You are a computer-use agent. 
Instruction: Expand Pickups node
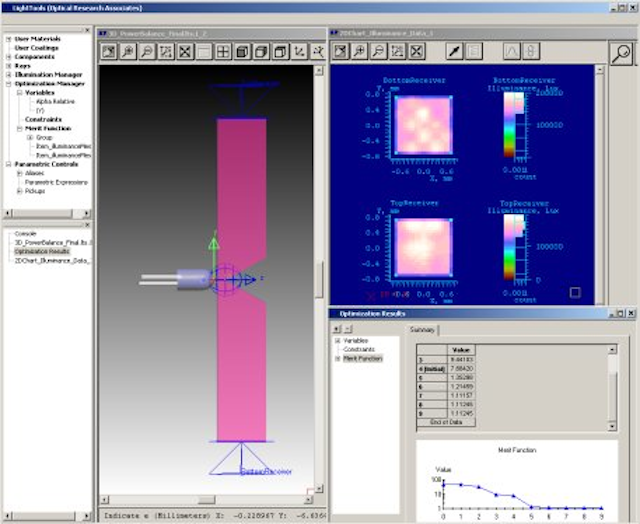pos(19,191)
